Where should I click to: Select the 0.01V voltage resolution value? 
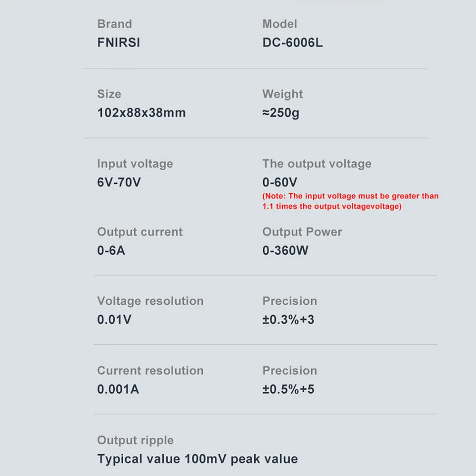coord(114,320)
